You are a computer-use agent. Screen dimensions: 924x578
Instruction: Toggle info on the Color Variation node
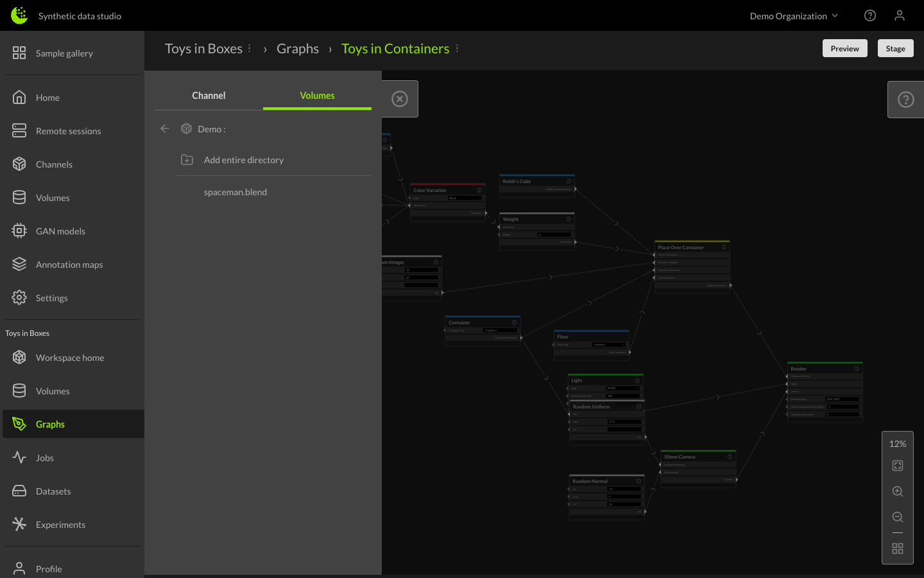pyautogui.click(x=479, y=190)
